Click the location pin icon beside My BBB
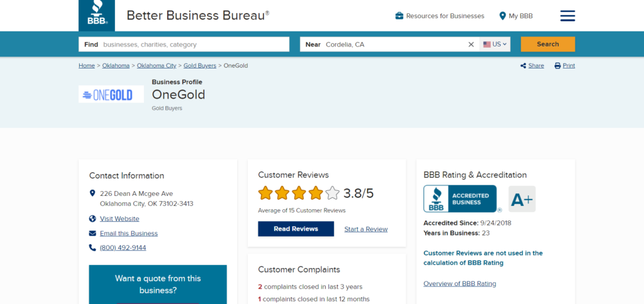The height and width of the screenshot is (304, 644). (502, 16)
